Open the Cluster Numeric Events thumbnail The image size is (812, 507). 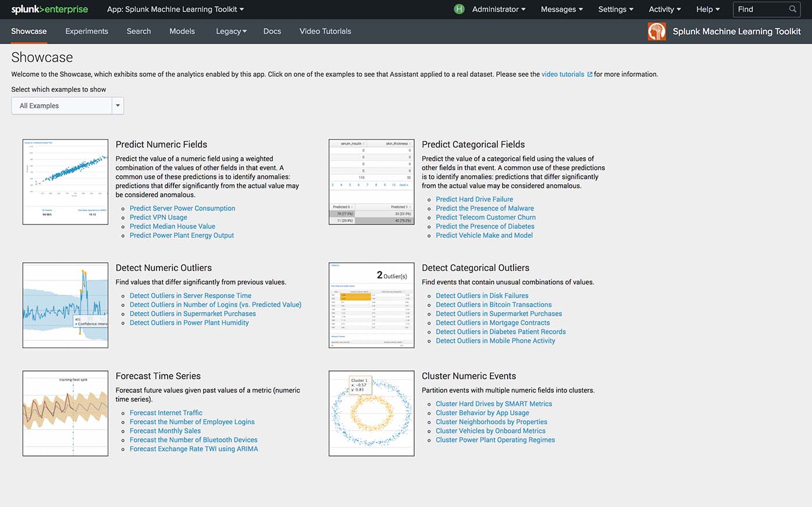372,413
